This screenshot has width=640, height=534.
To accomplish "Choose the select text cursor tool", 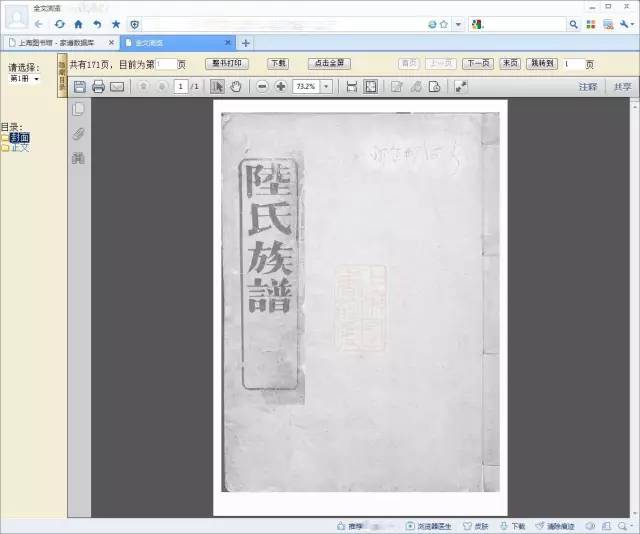I will 217,87.
